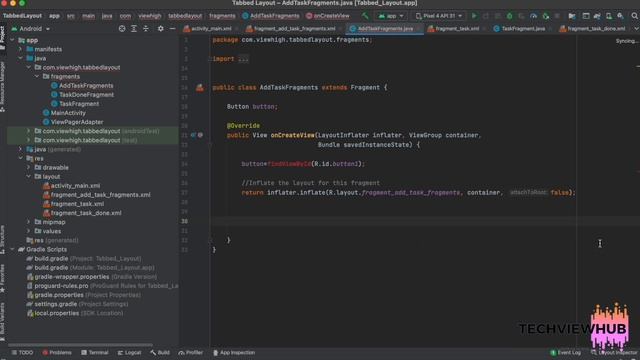Collapse the Gradle Scripts node
640x360 pixels.
pos(12,249)
